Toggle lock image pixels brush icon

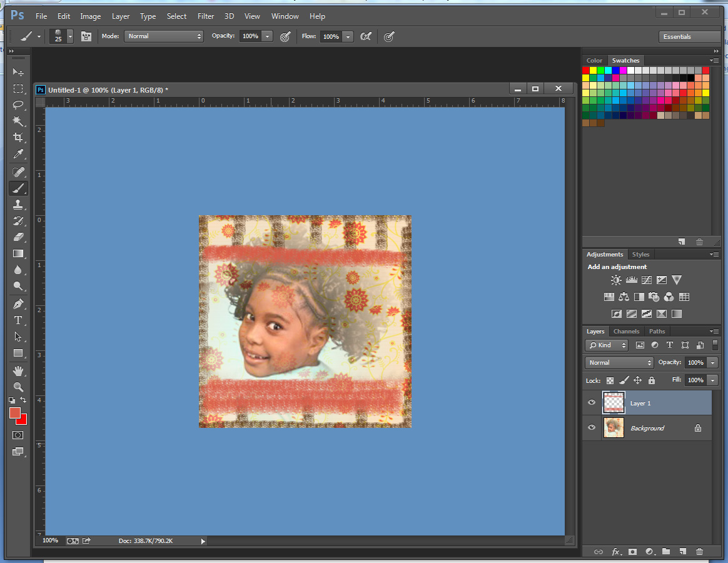click(x=624, y=380)
